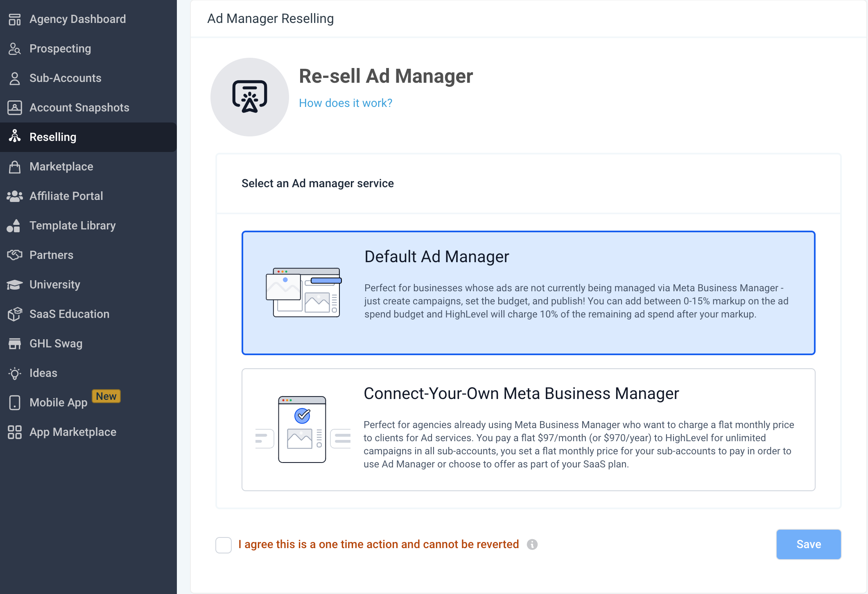Viewport: 868px width, 594px height.
Task: Click the How does it work link
Action: coord(346,103)
